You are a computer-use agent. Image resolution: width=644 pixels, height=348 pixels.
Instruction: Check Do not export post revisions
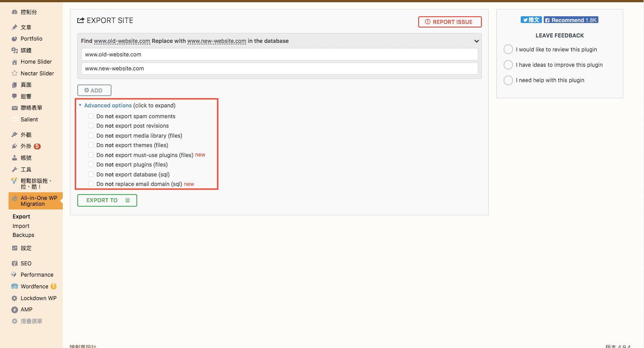(x=91, y=125)
